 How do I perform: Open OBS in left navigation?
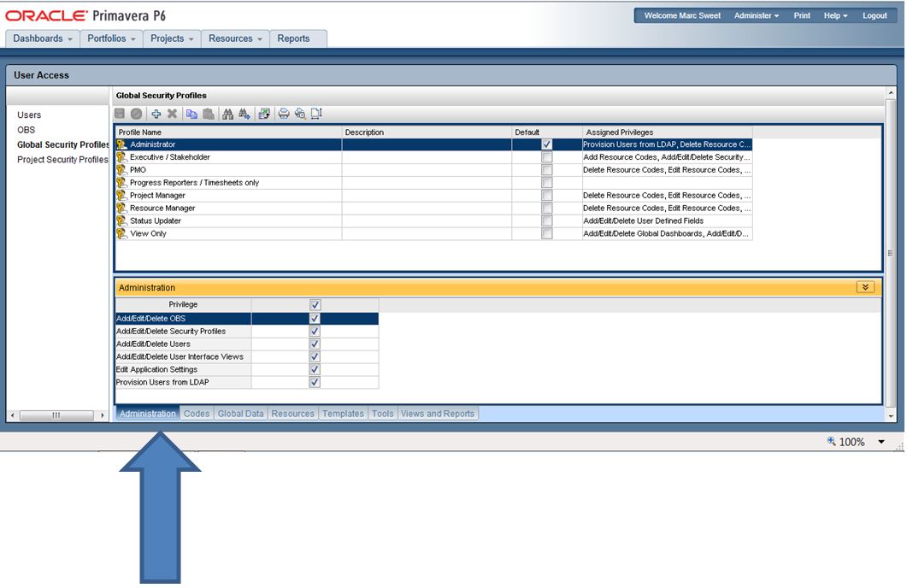pos(26,130)
